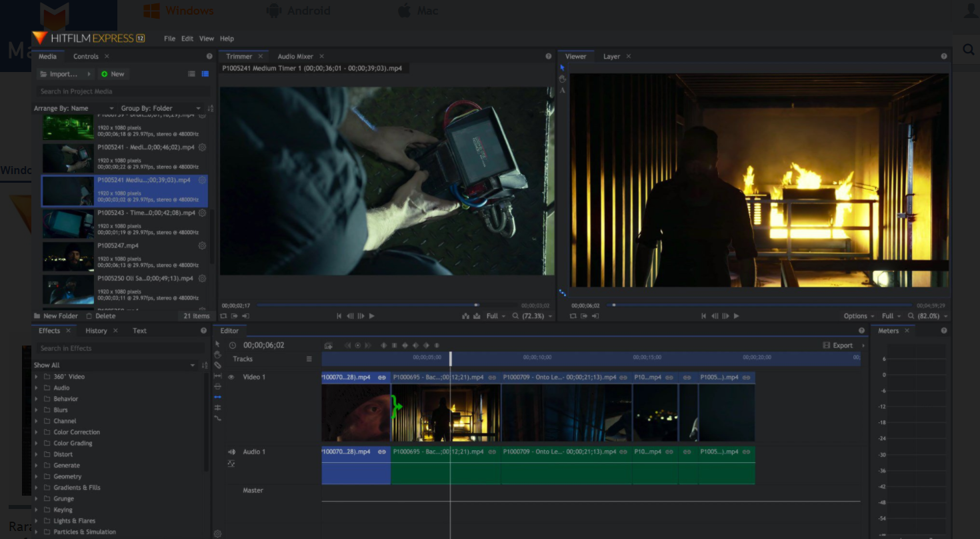Screen dimensions: 980x539
Task: Select the P1005243 media thumbnail
Action: [x=68, y=224]
